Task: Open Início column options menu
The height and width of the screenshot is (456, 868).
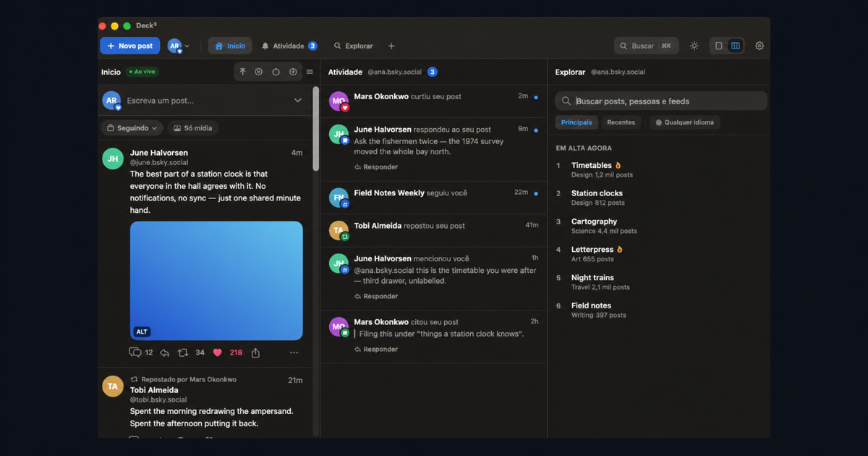Action: (x=310, y=72)
